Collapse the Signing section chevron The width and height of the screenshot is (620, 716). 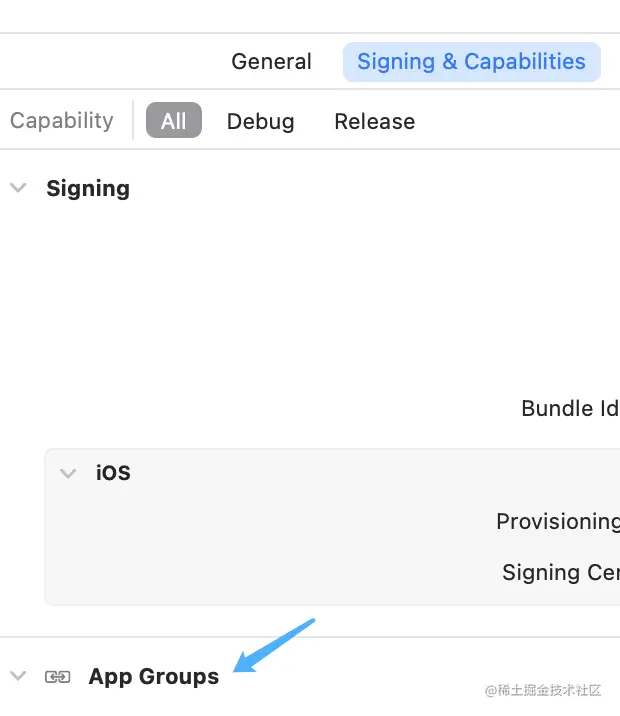[x=18, y=188]
